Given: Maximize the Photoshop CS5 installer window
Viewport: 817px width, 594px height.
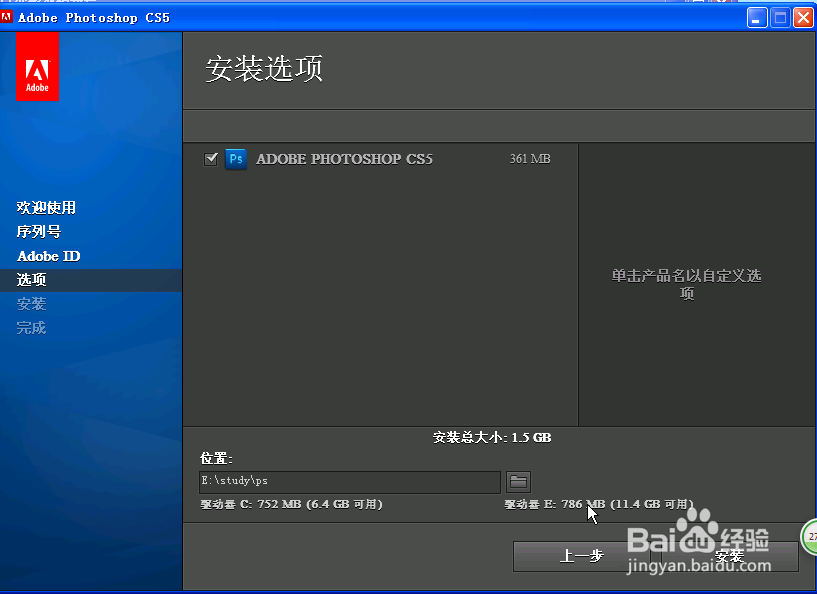Looking at the screenshot, I should (x=781, y=18).
